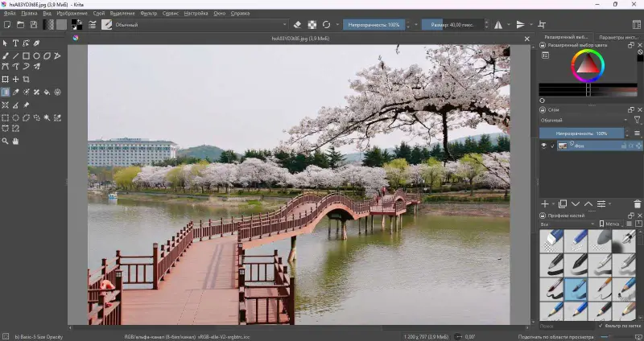Screen dimensions: 644x341
Task: Adjust the toolbar Непрозрачность opacity slider
Action: tap(374, 25)
